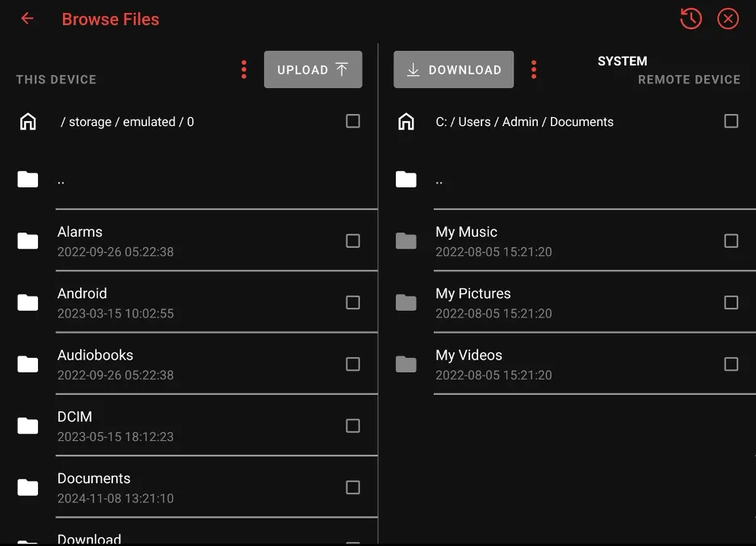Select all local files via path checkbox
Screen dimensions: 756x546
pos(353,121)
